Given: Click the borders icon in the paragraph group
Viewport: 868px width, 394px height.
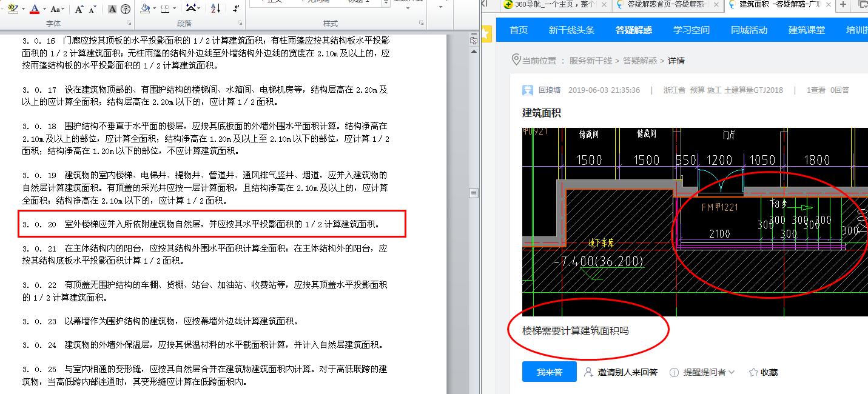Looking at the screenshot, I should coord(166,9).
